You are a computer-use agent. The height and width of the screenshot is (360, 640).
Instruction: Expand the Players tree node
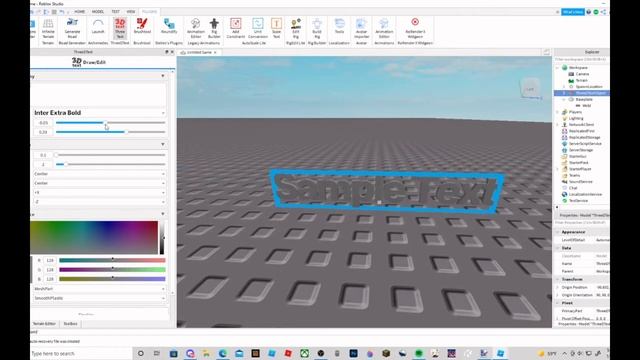point(558,112)
